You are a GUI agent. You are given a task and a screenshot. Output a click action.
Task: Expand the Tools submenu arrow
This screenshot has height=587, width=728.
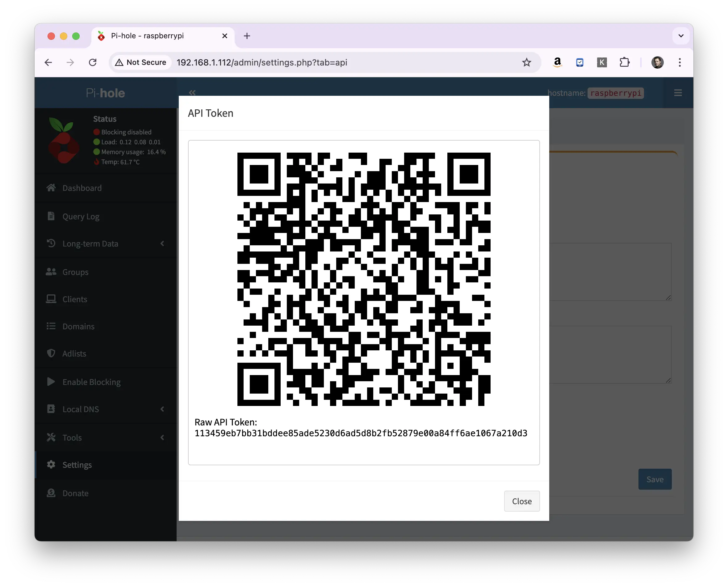(x=162, y=437)
